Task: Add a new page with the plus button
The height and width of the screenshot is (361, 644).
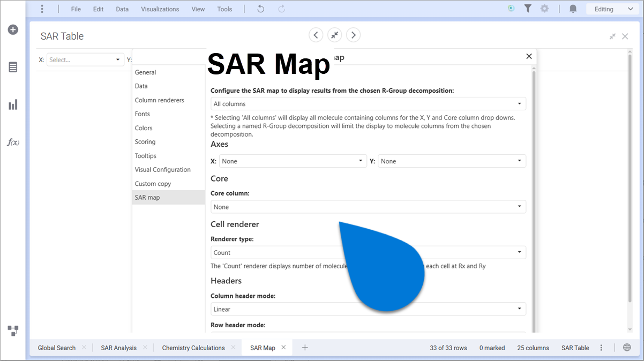Action: pyautogui.click(x=304, y=347)
